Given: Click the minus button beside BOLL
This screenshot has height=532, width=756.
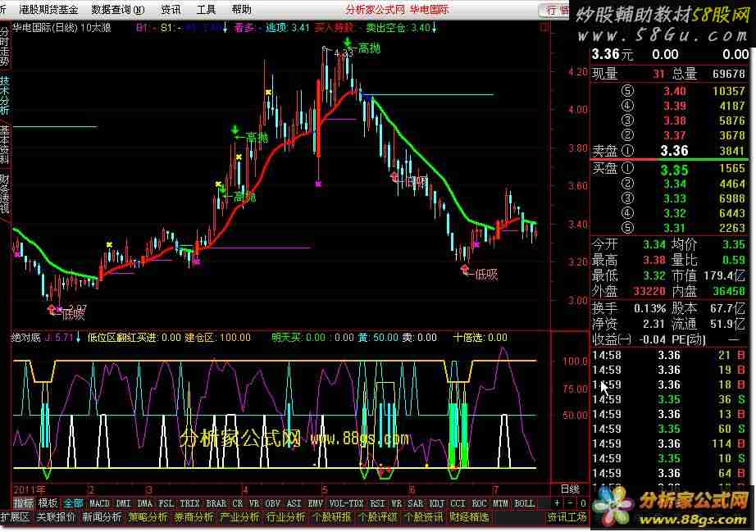Looking at the screenshot, I should (570, 503).
